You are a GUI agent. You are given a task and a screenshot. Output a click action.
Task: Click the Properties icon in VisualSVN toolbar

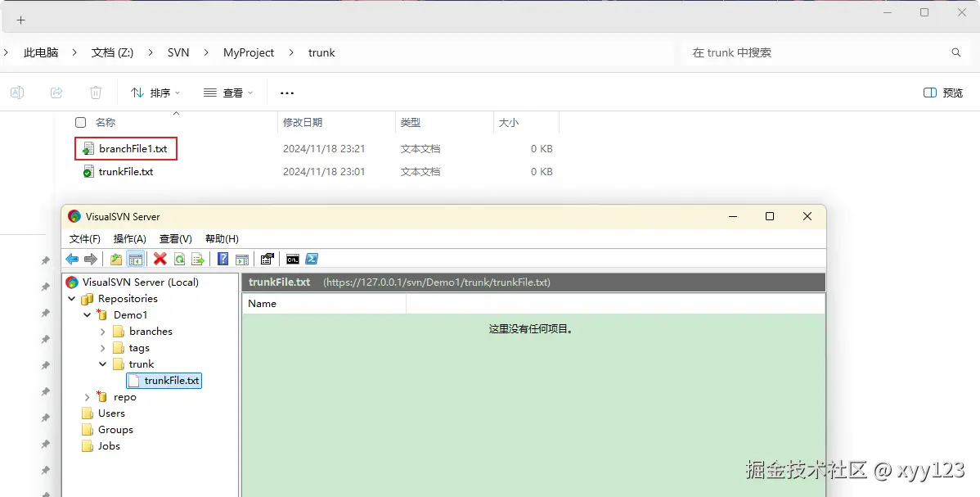pyautogui.click(x=267, y=259)
